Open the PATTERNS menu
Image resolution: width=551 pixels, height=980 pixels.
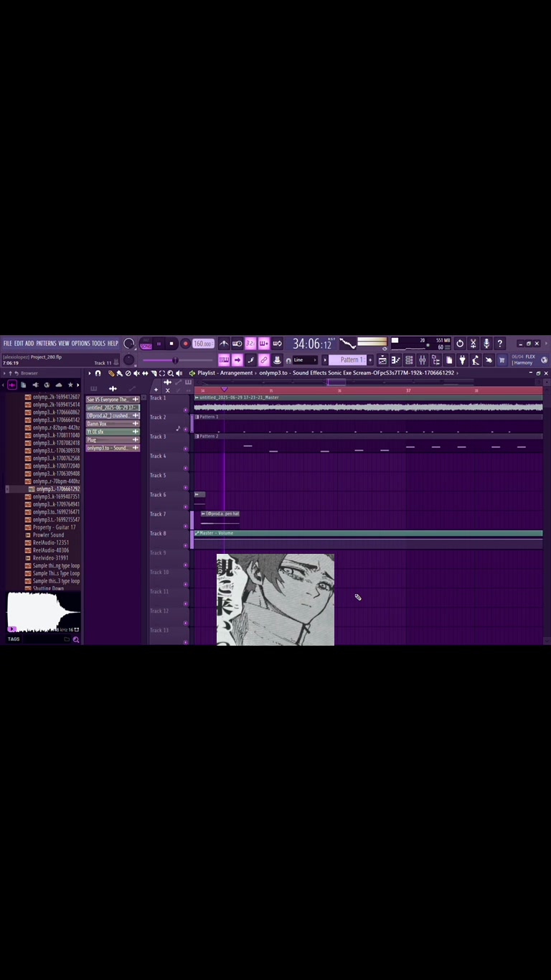[x=46, y=343]
